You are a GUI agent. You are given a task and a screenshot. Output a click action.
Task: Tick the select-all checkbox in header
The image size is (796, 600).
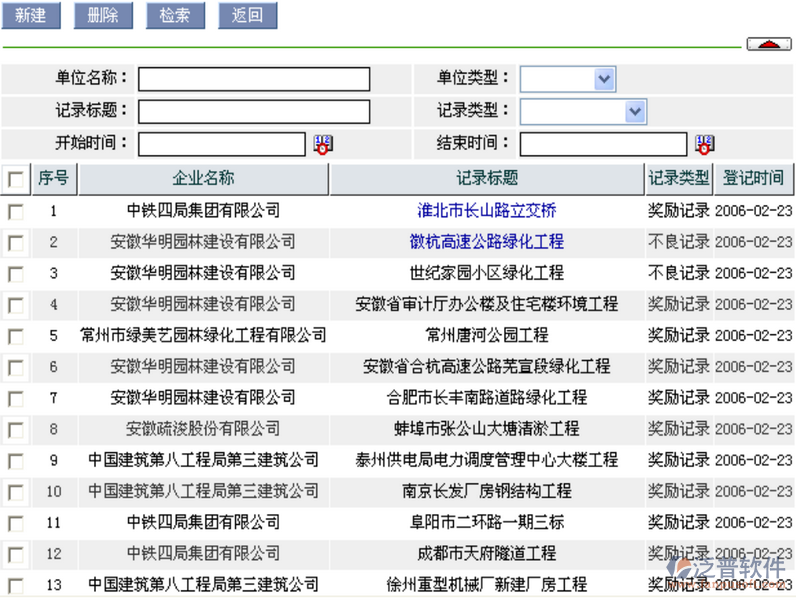[x=15, y=180]
